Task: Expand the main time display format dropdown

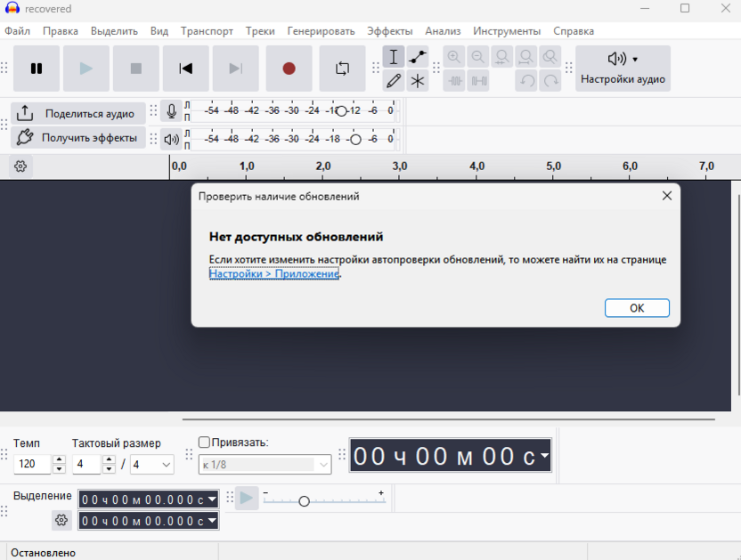Action: (544, 456)
